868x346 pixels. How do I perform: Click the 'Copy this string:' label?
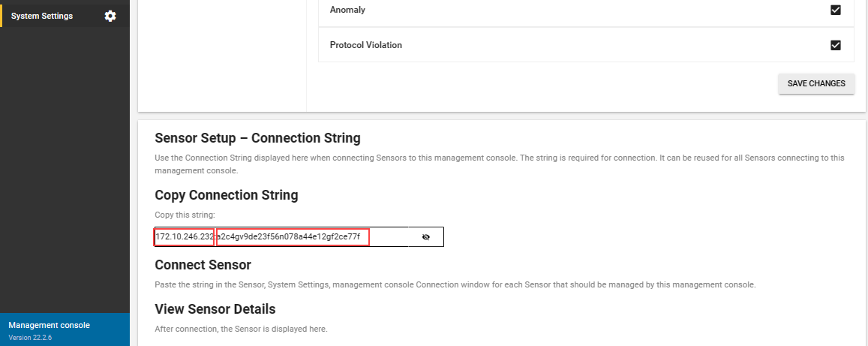point(181,214)
